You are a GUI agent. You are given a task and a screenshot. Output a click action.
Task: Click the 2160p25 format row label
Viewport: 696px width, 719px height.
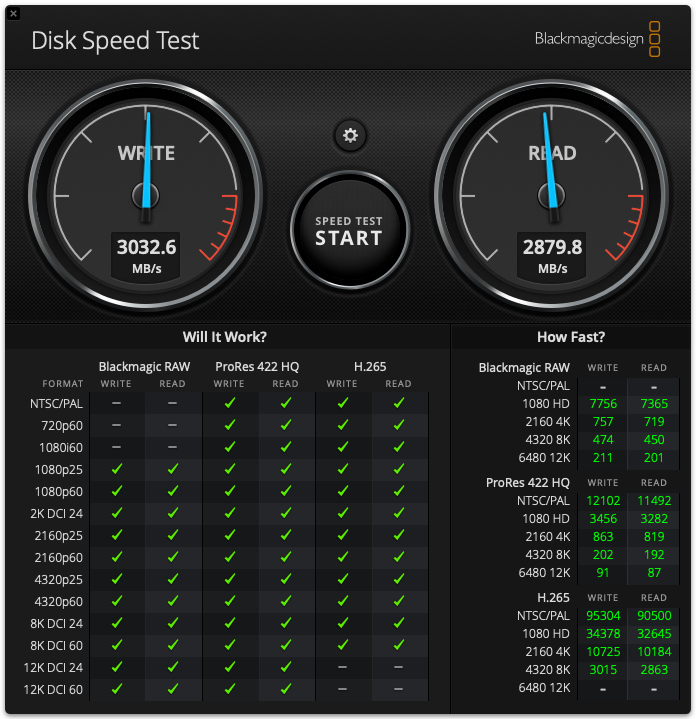point(59,536)
